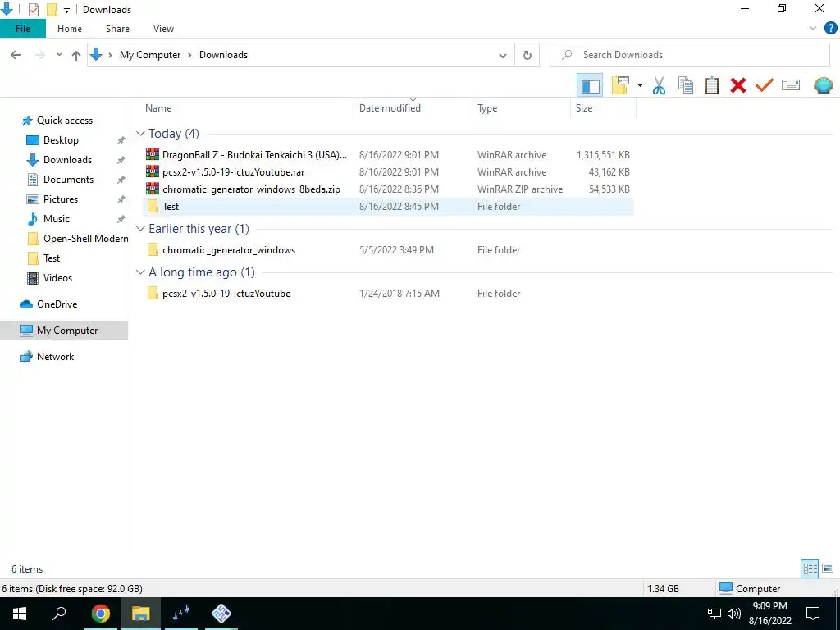This screenshot has height=630, width=840.
Task: Open Downloads in the sidebar
Action: coord(67,160)
